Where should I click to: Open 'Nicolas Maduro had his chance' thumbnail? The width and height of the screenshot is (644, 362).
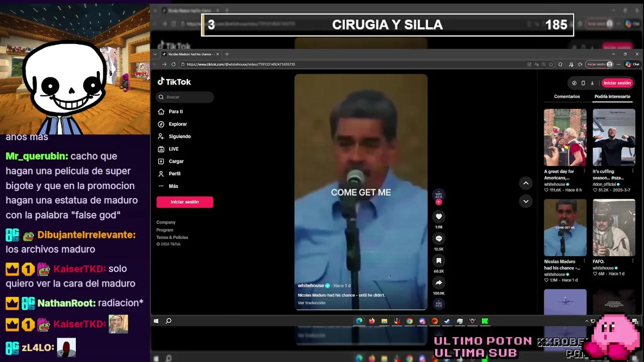pyautogui.click(x=565, y=228)
